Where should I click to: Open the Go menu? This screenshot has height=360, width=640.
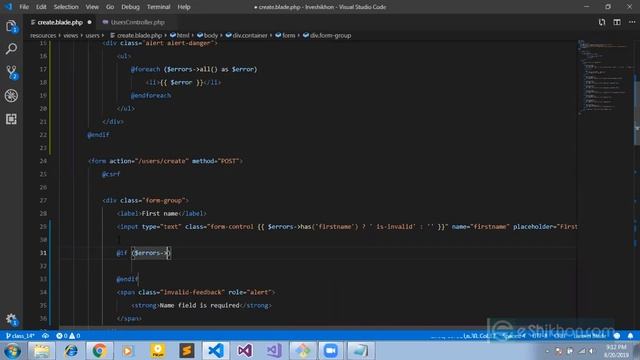point(110,7)
